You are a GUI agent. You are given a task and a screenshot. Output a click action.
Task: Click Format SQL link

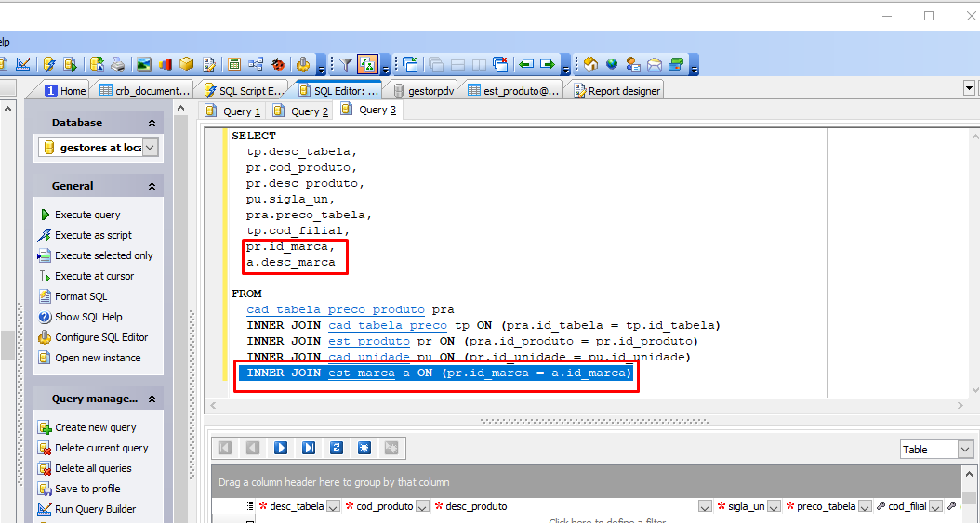pyautogui.click(x=81, y=296)
